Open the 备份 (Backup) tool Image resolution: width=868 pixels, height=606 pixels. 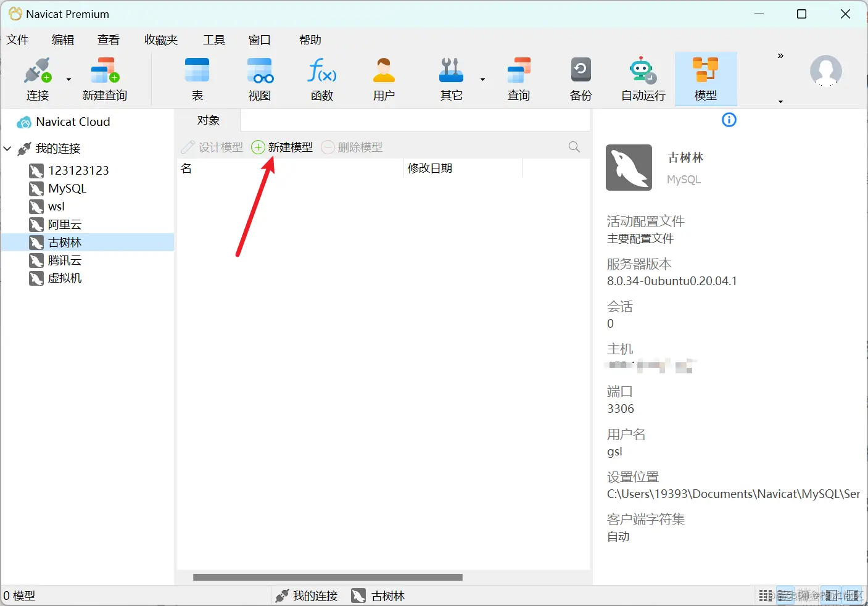[580, 78]
